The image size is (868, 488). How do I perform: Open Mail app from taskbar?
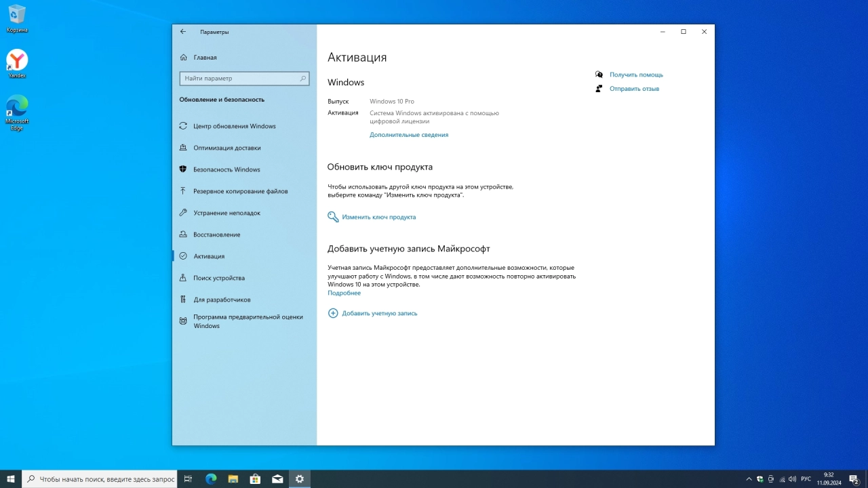tap(277, 479)
